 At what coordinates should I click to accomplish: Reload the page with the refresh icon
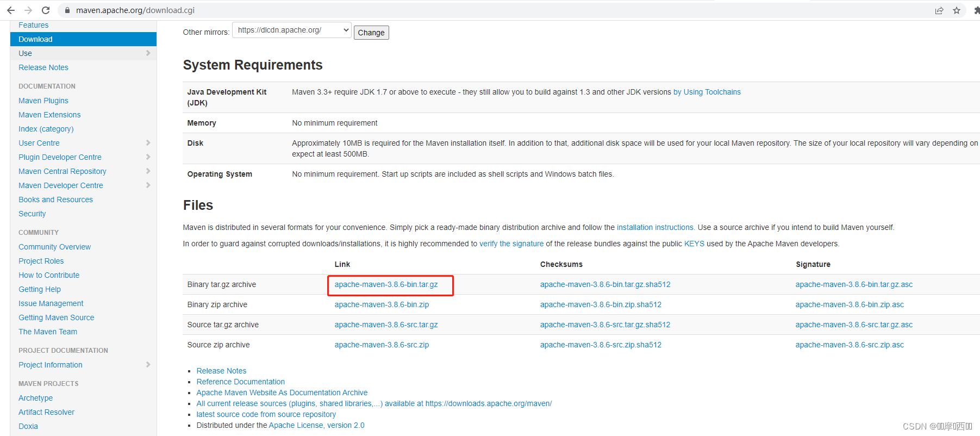click(x=46, y=10)
